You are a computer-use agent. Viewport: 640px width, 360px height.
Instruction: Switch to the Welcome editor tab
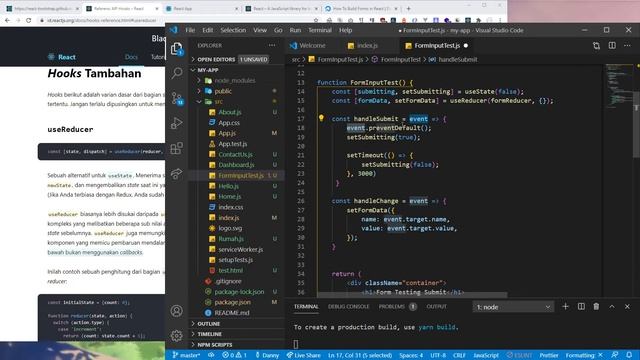(x=313, y=46)
